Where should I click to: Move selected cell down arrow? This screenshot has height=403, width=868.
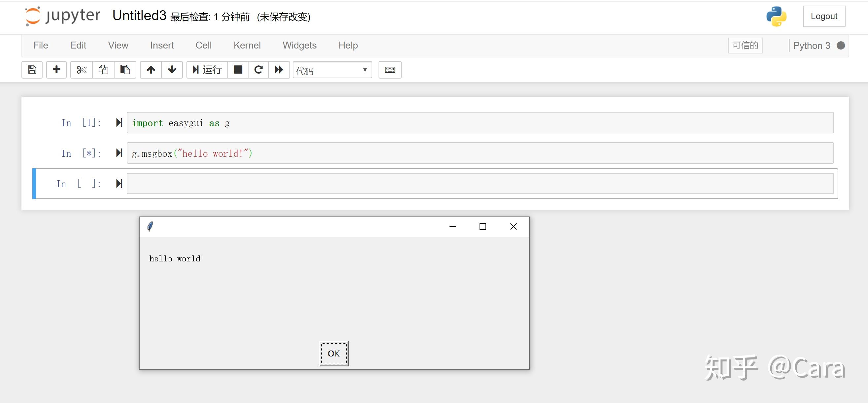click(x=172, y=70)
